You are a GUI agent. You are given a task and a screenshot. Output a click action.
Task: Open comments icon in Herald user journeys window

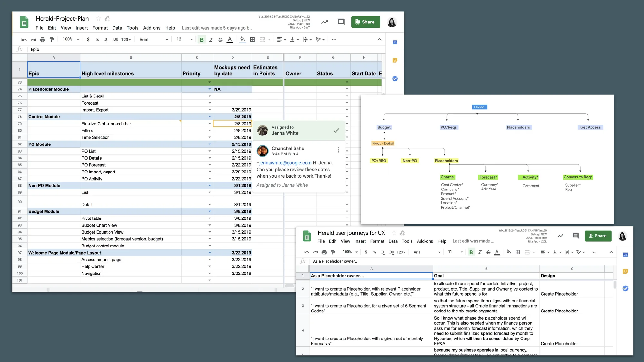[575, 236]
